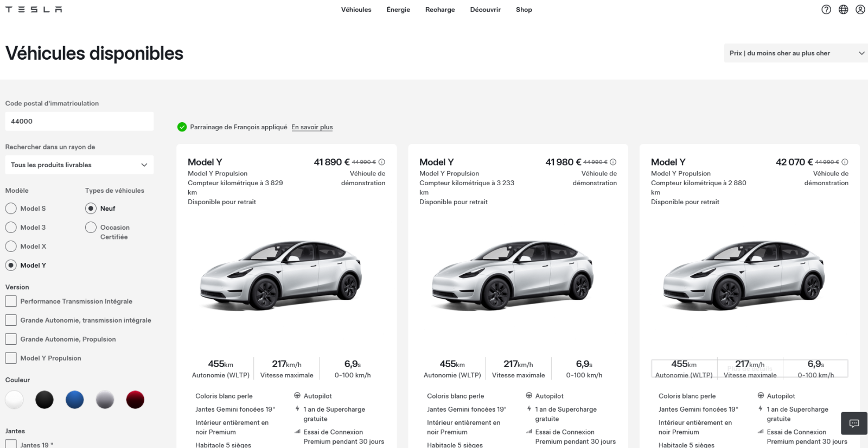Open the account profile icon

coord(860,9)
